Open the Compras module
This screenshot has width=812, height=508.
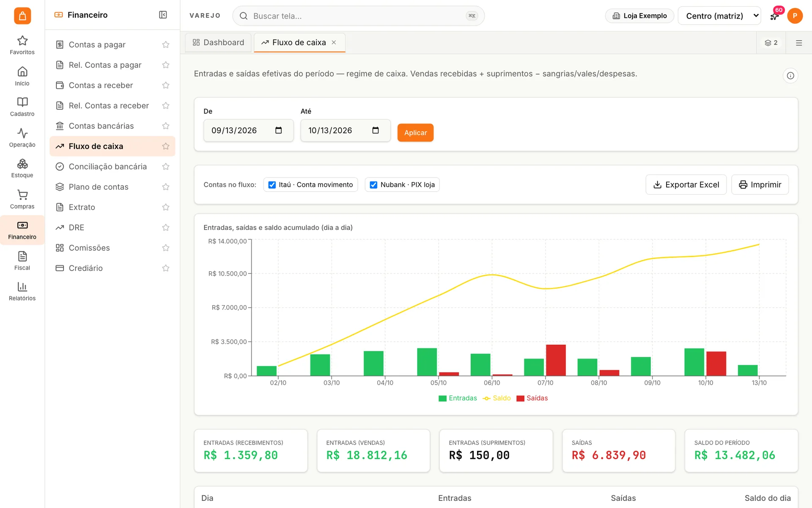[x=22, y=200]
